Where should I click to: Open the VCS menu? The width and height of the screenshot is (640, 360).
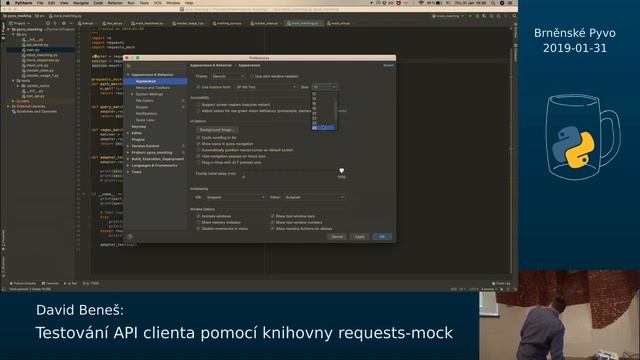click(x=158, y=3)
